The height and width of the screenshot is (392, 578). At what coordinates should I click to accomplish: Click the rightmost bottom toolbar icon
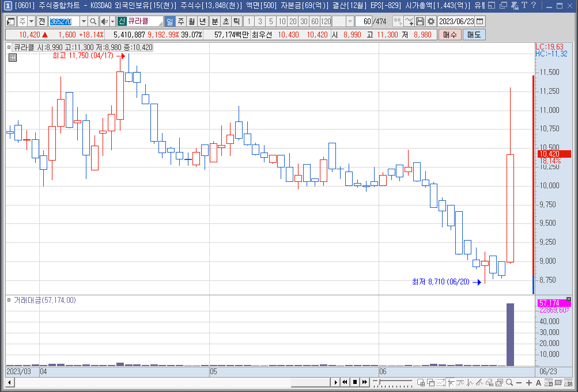(568, 383)
